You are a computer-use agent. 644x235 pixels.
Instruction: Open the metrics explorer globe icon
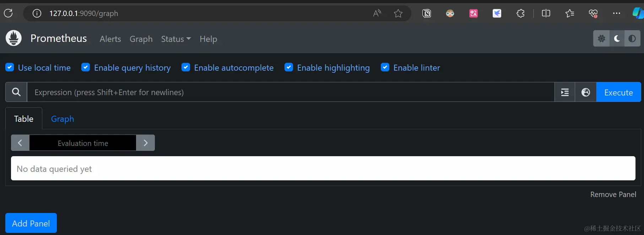586,92
